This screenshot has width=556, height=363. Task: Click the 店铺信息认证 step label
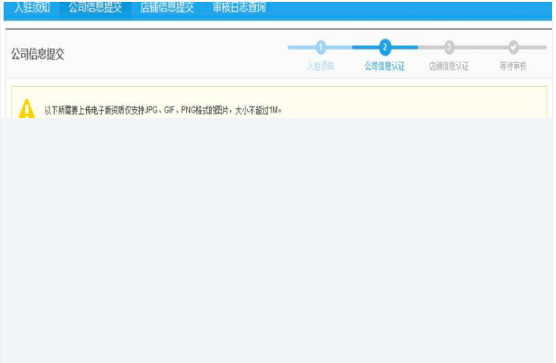click(449, 66)
